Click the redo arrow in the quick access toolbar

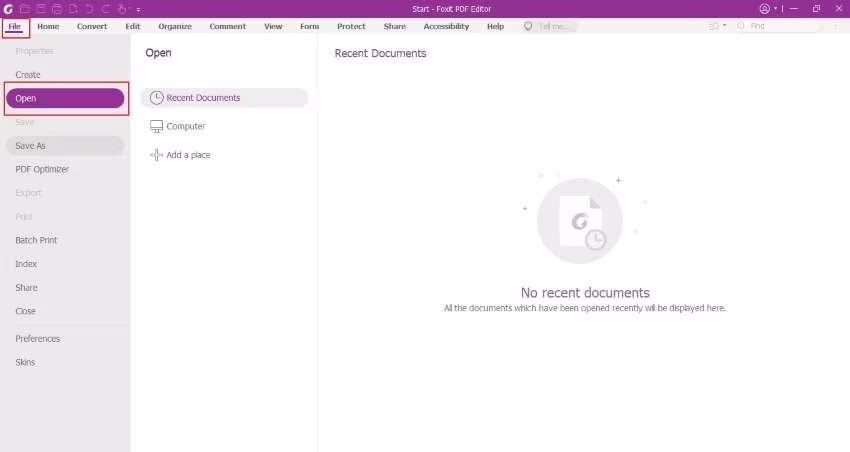point(106,9)
